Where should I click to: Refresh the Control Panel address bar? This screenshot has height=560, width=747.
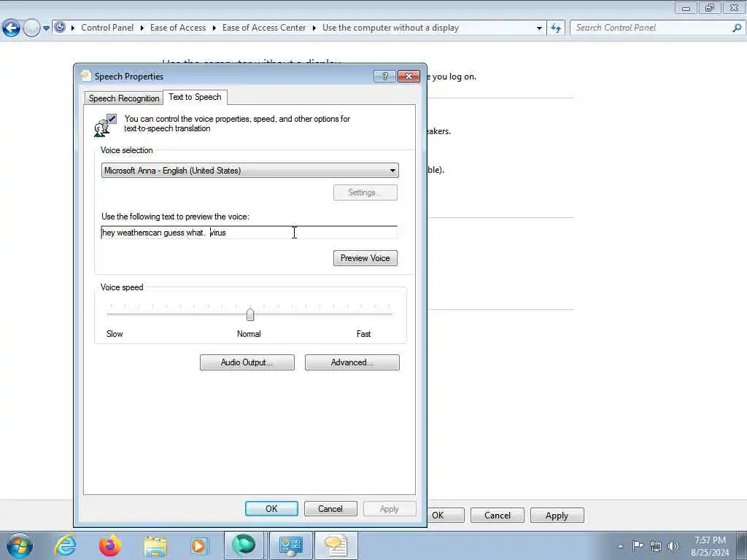coord(556,28)
